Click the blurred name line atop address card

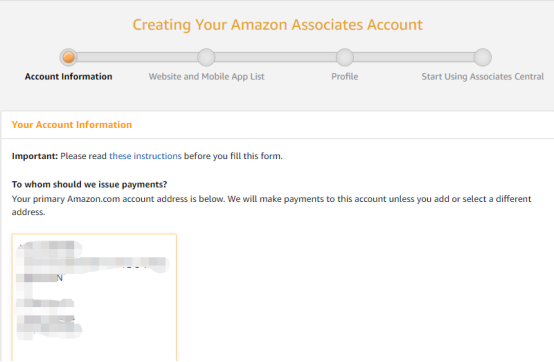point(49,246)
